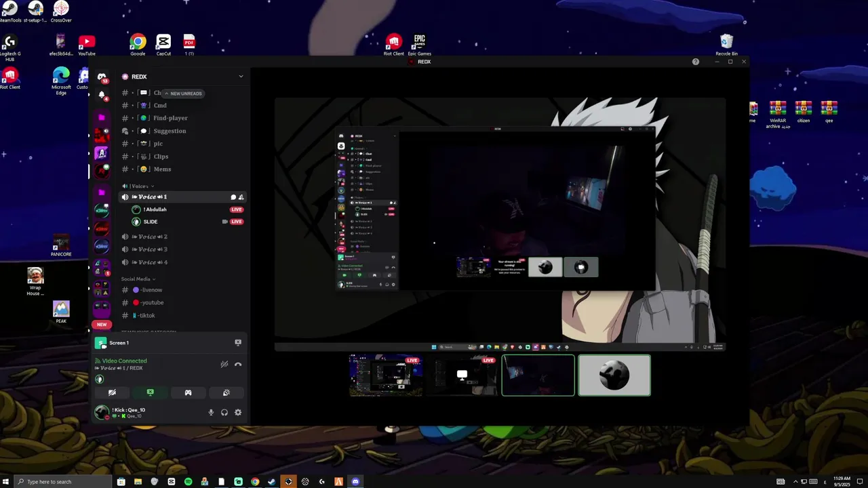Open the notifications bell with badge 4
This screenshot has width=868, height=488.
102,95
